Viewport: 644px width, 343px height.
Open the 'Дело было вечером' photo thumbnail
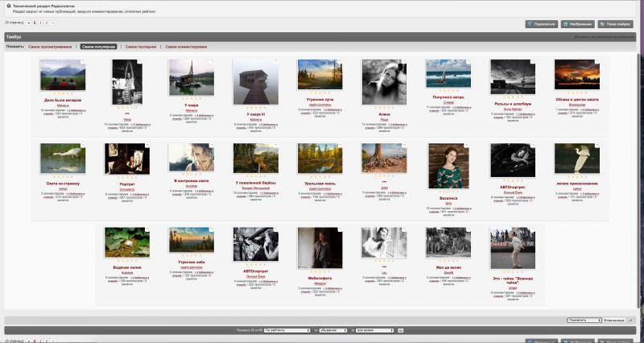[63, 75]
